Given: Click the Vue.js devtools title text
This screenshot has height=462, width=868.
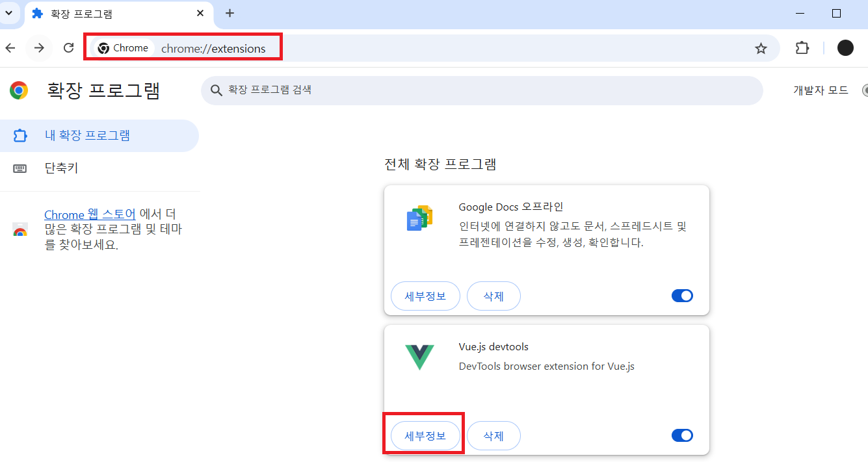Looking at the screenshot, I should pos(493,347).
